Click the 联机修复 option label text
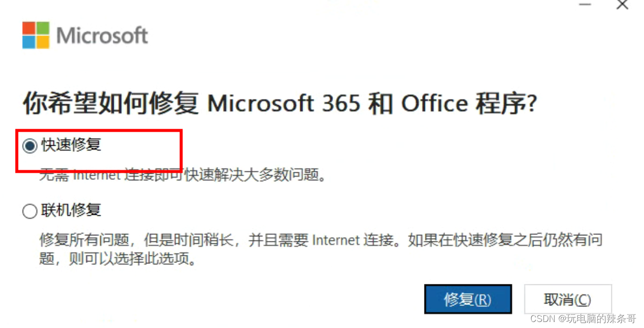The width and height of the screenshot is (644, 328). [71, 210]
